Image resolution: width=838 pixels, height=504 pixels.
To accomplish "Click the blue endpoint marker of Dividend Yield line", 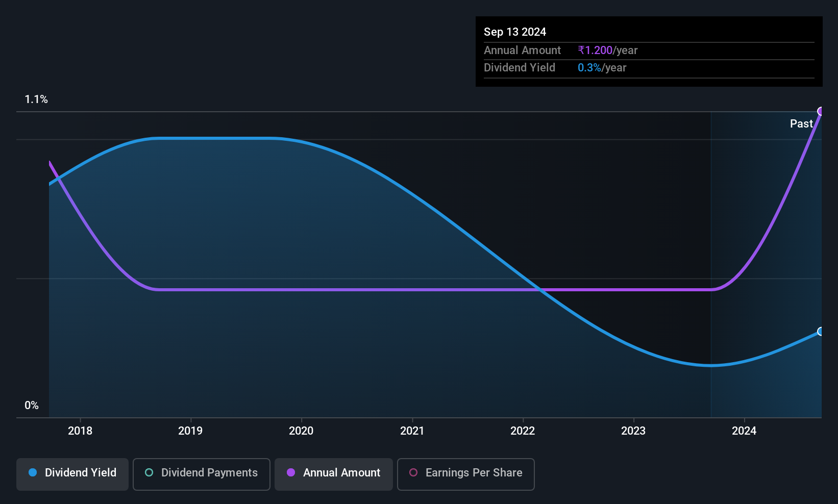I will (x=821, y=332).
